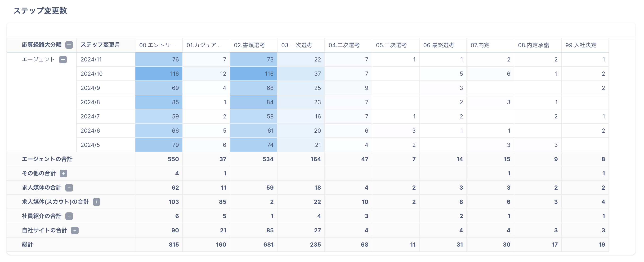Expand the 求人媒体(スカウト)の合計 row
644x262 pixels.
(97, 202)
